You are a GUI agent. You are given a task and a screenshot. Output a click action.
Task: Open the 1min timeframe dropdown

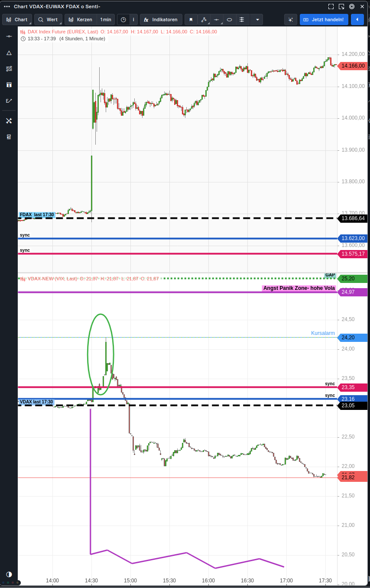(105, 19)
